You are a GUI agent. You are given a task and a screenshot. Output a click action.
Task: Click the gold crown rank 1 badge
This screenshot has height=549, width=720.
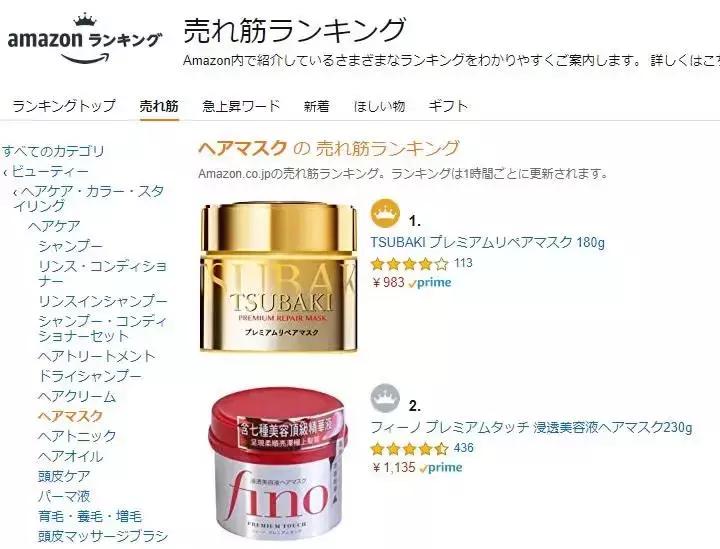(x=385, y=213)
